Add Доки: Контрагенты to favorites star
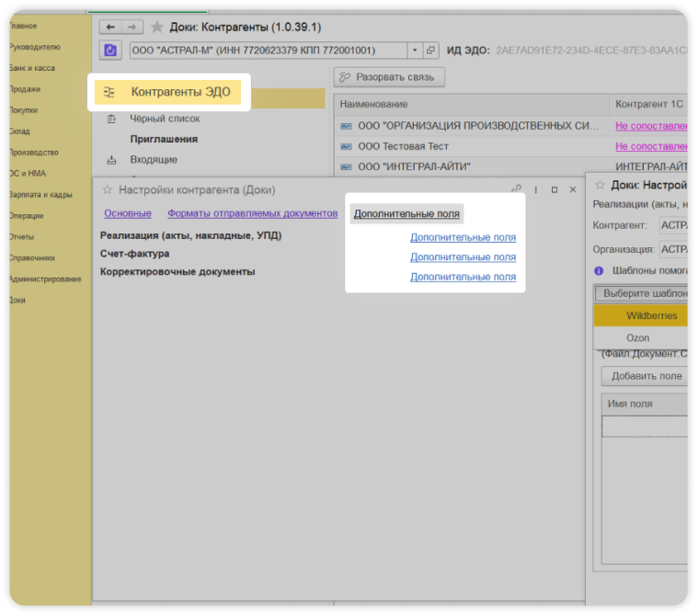 pyautogui.click(x=157, y=28)
